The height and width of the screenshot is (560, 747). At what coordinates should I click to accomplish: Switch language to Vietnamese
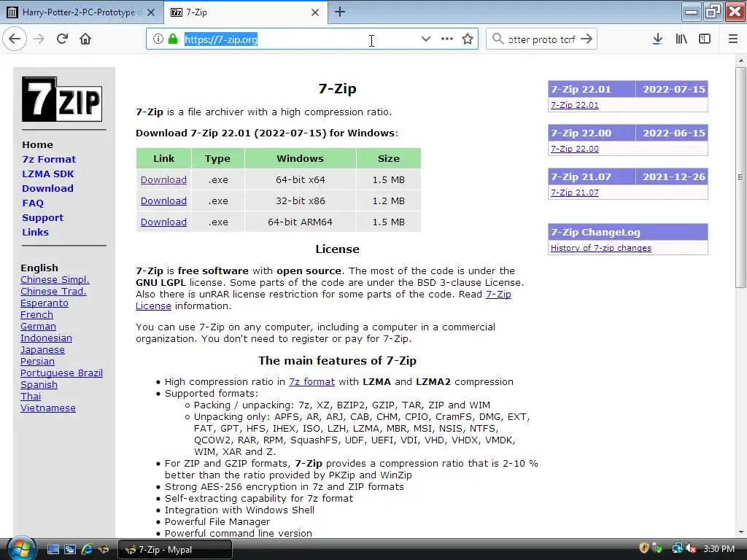(47, 408)
